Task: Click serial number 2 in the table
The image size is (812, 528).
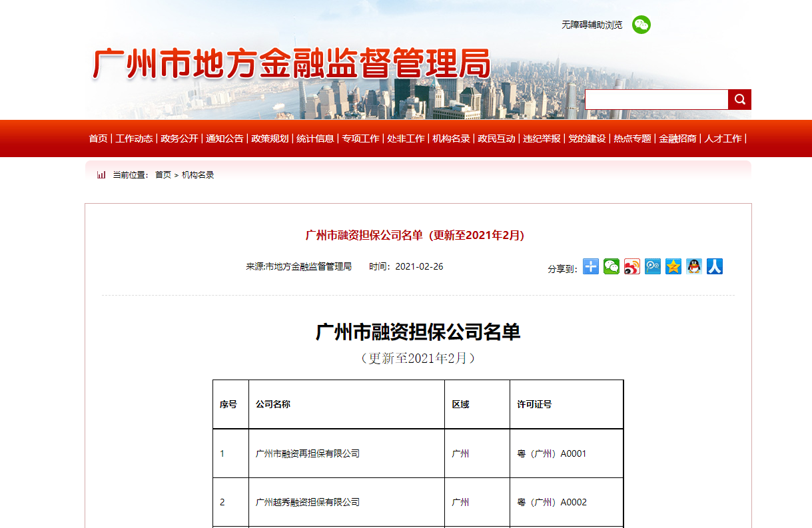Action: pyautogui.click(x=222, y=502)
